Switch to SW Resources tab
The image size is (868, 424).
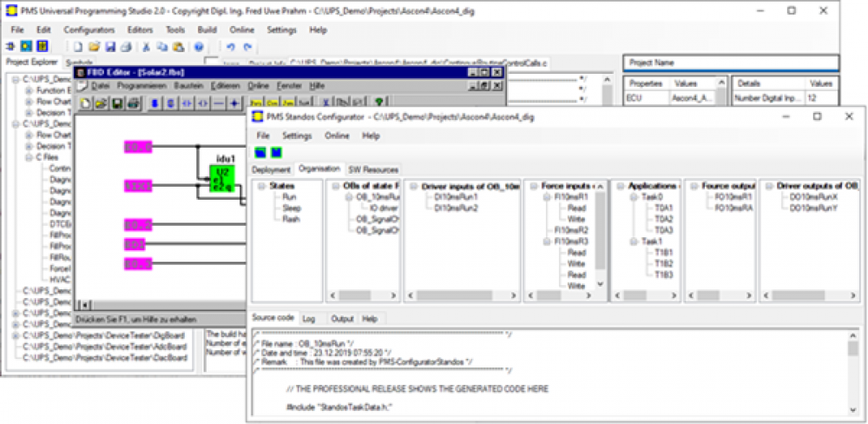pos(373,169)
